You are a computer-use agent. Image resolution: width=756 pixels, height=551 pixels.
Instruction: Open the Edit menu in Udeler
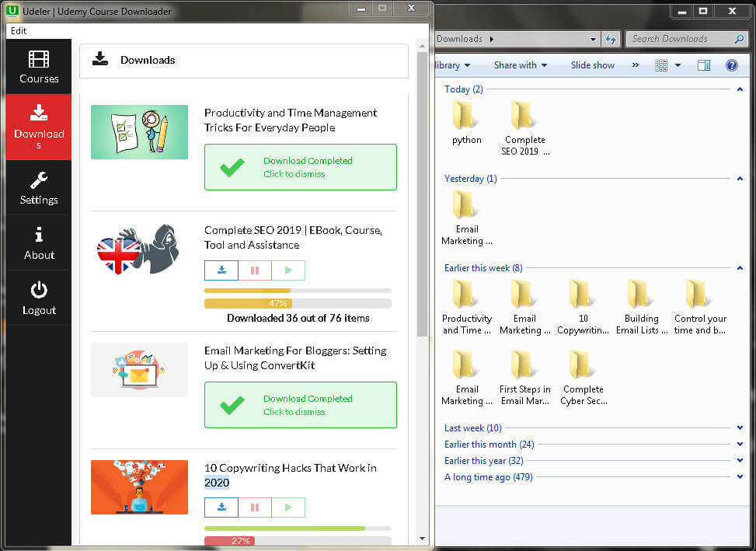[x=19, y=31]
